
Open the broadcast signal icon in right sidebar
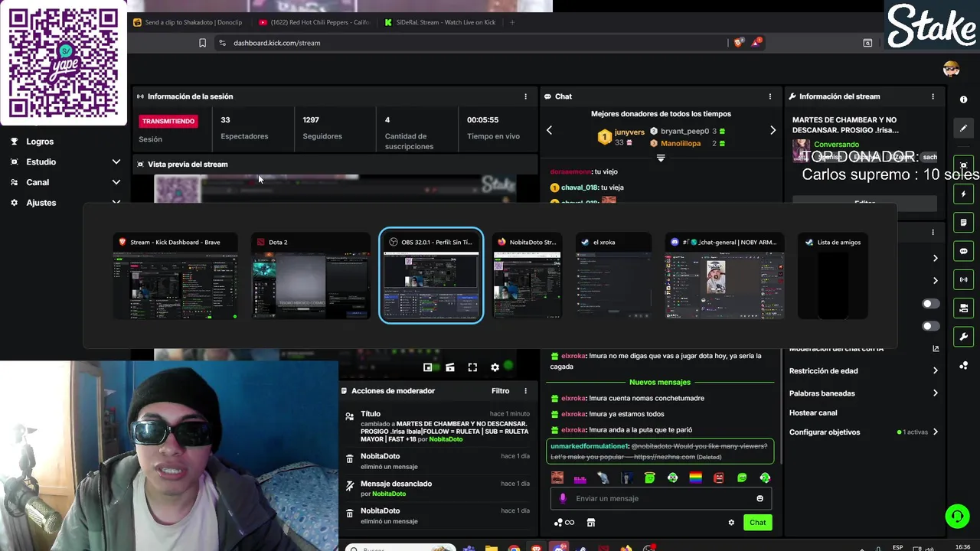tap(963, 279)
